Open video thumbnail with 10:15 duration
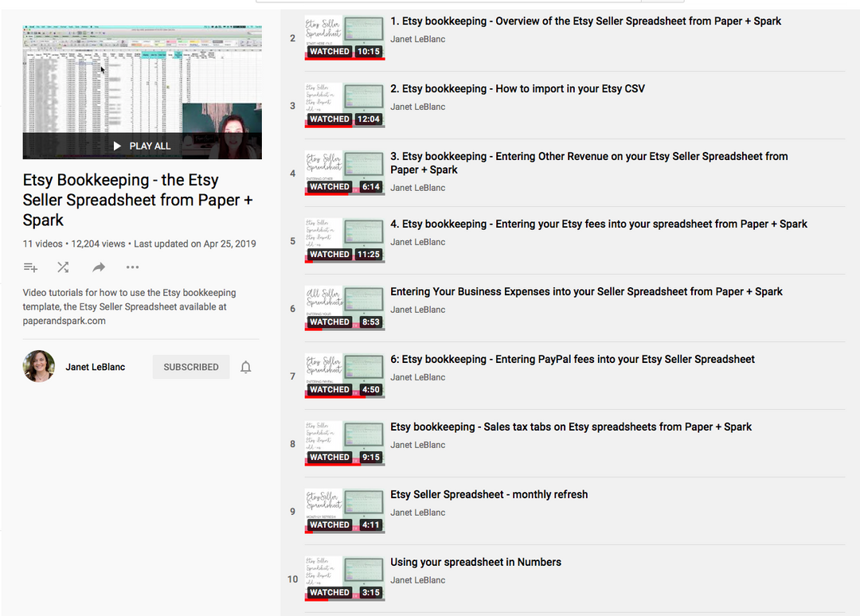 point(344,37)
